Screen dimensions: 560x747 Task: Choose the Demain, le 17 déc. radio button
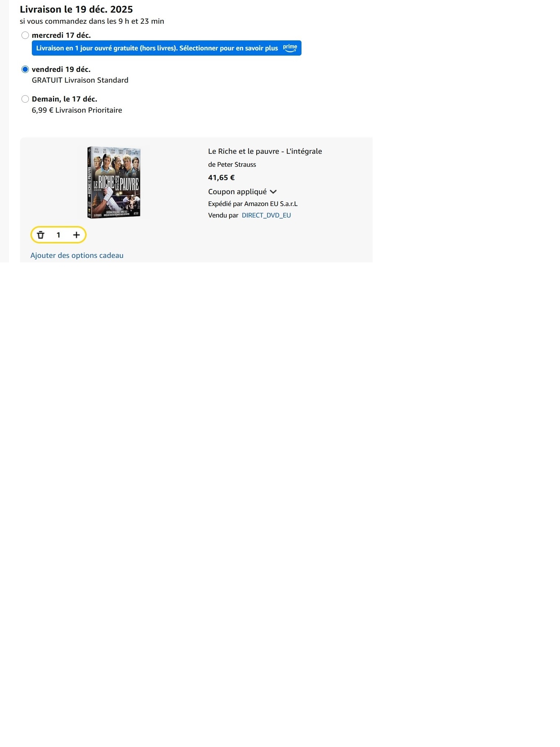pyautogui.click(x=25, y=99)
